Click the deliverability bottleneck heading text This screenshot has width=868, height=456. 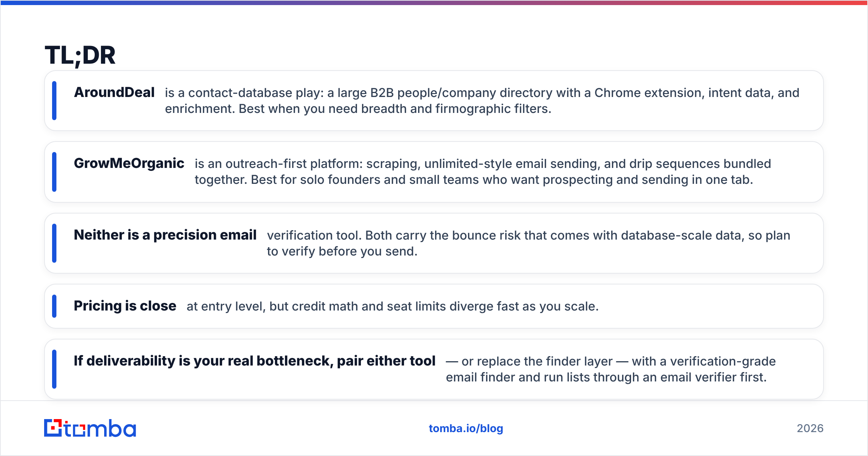click(x=255, y=361)
